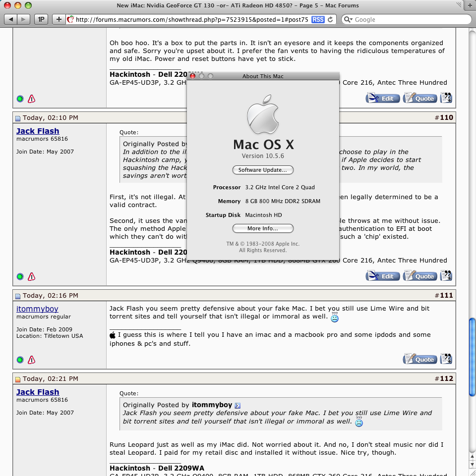Click 8 GB 800 MHz DDR2 SDRAM text

[283, 201]
